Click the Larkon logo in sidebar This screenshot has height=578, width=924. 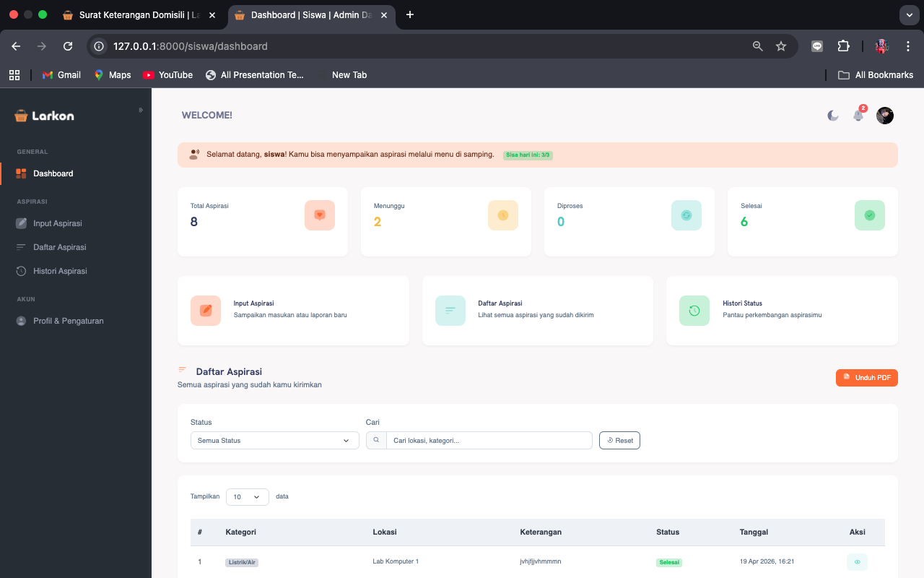[44, 116]
